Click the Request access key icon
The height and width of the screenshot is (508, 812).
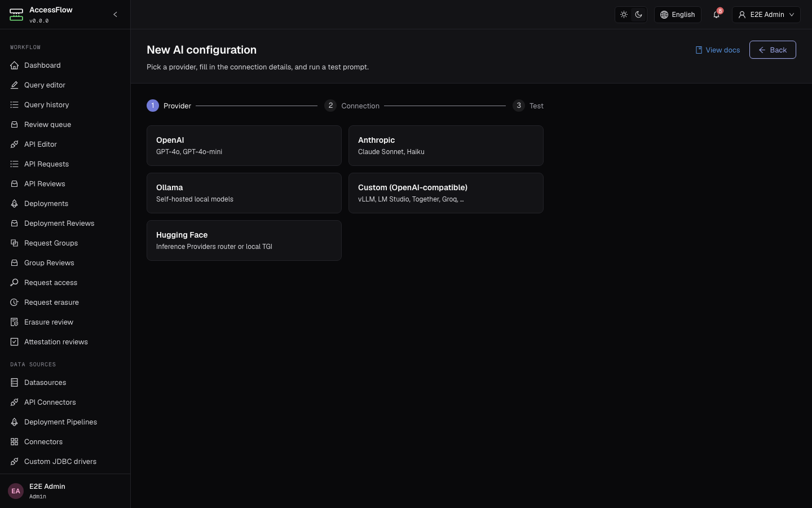pos(15,283)
